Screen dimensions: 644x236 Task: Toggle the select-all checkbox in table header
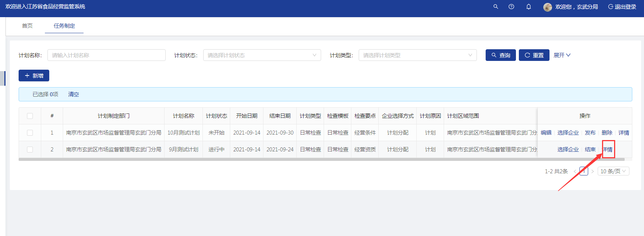pyautogui.click(x=30, y=116)
